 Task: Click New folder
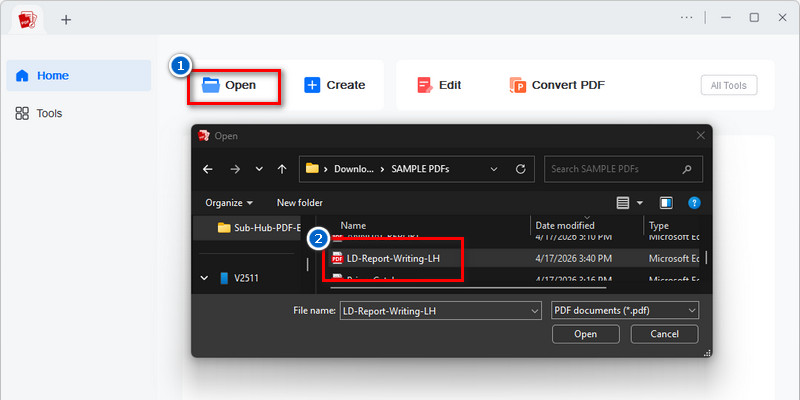[x=299, y=203]
